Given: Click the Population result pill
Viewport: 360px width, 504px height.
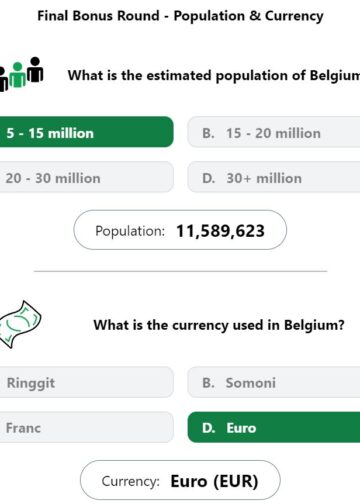Looking at the screenshot, I should (180, 230).
